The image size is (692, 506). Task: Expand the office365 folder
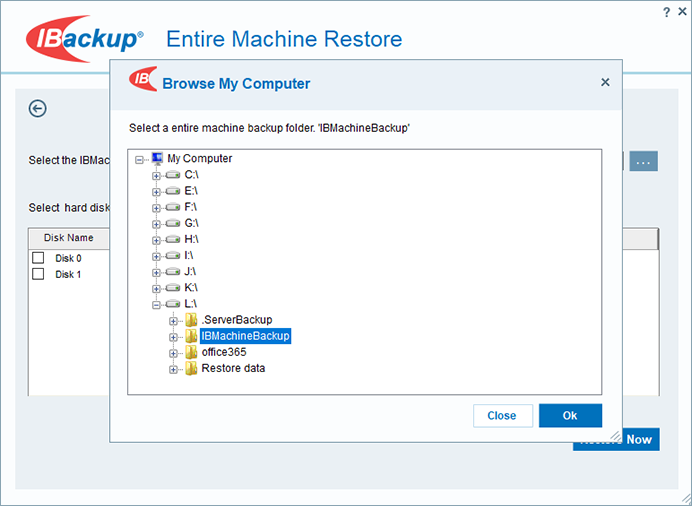tap(173, 353)
